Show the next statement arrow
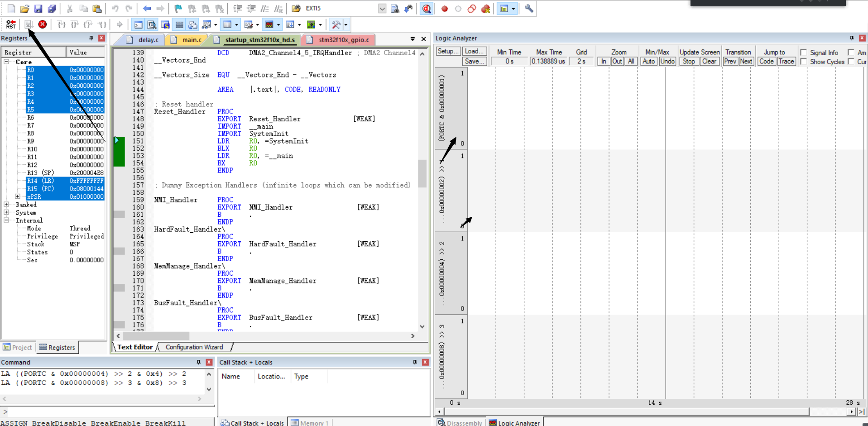Viewport: 868px width, 426px height. [120, 24]
